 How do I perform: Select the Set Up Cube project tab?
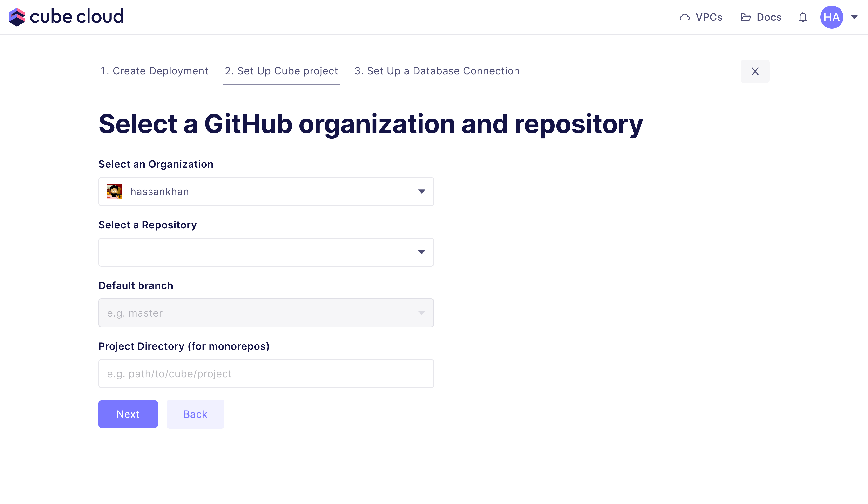point(281,71)
